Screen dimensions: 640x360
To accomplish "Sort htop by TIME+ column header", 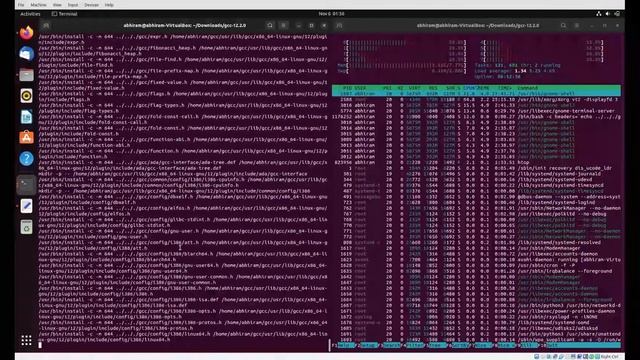I will (x=504, y=88).
